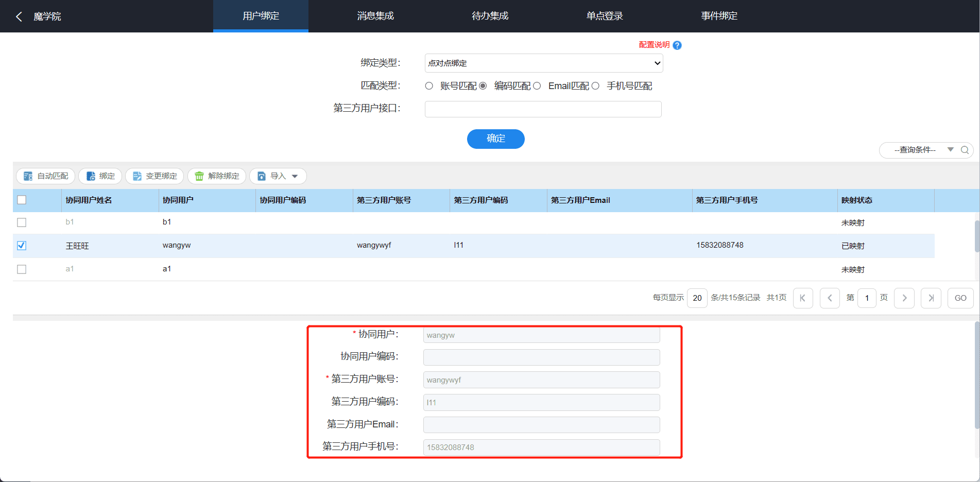Click the page number field showing 1
The width and height of the screenshot is (980, 482).
click(x=867, y=298)
